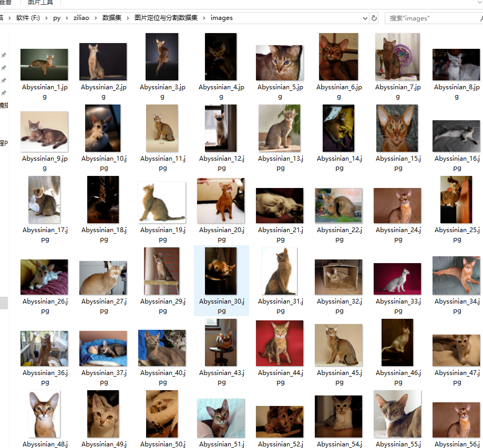Screen dimensions: 483x448
Task: Select Abyssinian_15.jpg thumbnail
Action: (x=397, y=128)
